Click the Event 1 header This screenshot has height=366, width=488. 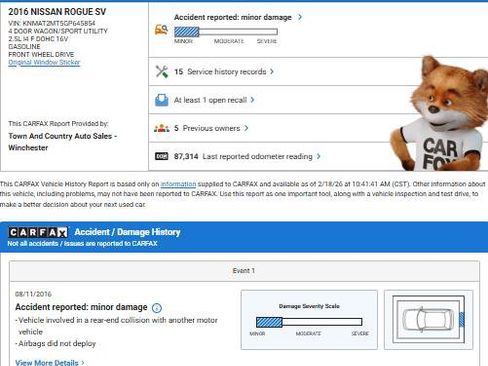click(244, 271)
